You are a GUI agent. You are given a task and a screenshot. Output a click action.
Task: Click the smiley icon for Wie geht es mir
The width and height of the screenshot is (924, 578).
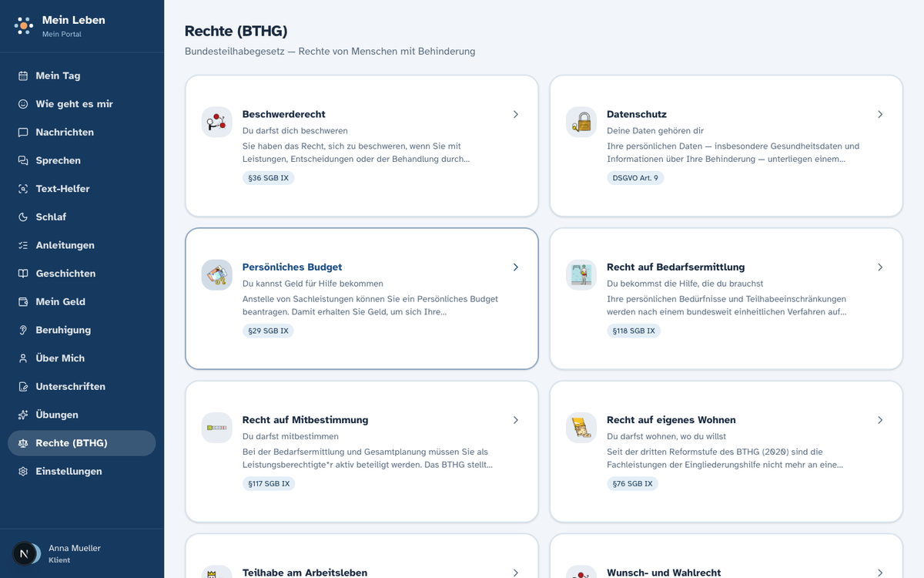(x=23, y=104)
